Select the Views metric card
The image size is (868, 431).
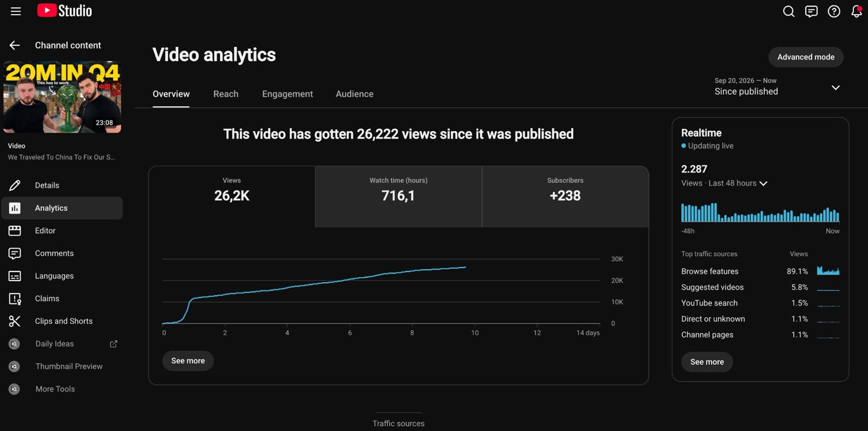pos(232,197)
